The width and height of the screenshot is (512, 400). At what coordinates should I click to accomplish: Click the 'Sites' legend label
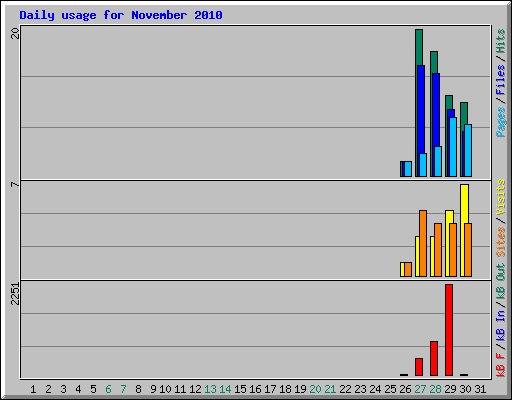point(501,242)
